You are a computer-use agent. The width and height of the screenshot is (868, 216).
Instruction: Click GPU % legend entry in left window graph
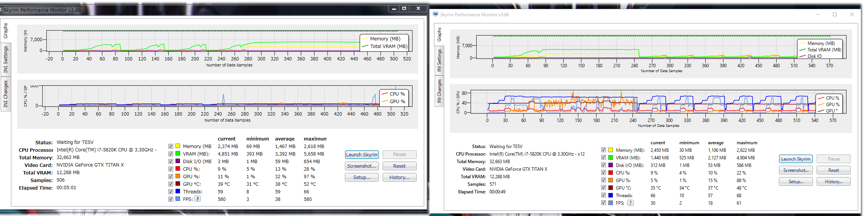(x=393, y=101)
